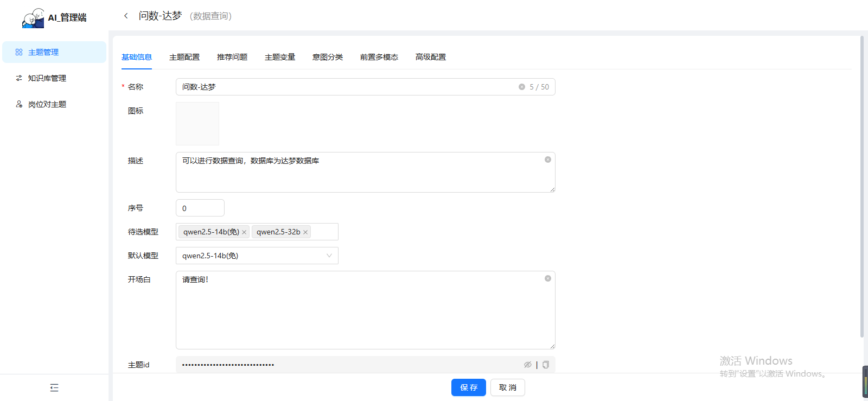Open the 高级配置 tab
This screenshot has width=868, height=401.
431,57
